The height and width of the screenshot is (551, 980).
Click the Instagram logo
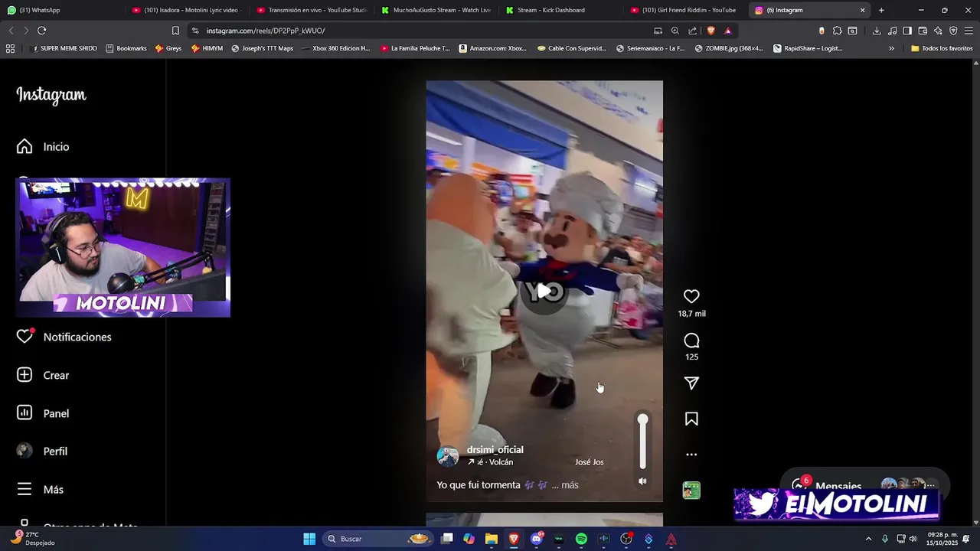pyautogui.click(x=51, y=95)
